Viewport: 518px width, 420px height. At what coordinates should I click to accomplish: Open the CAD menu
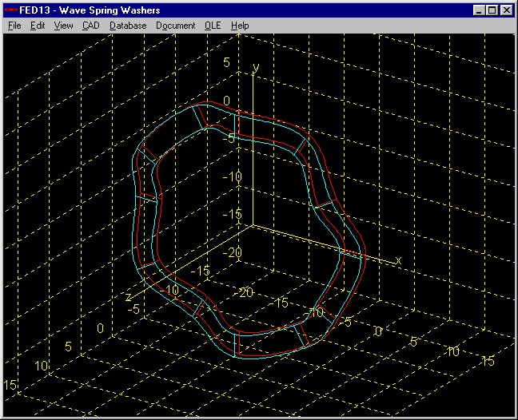90,26
